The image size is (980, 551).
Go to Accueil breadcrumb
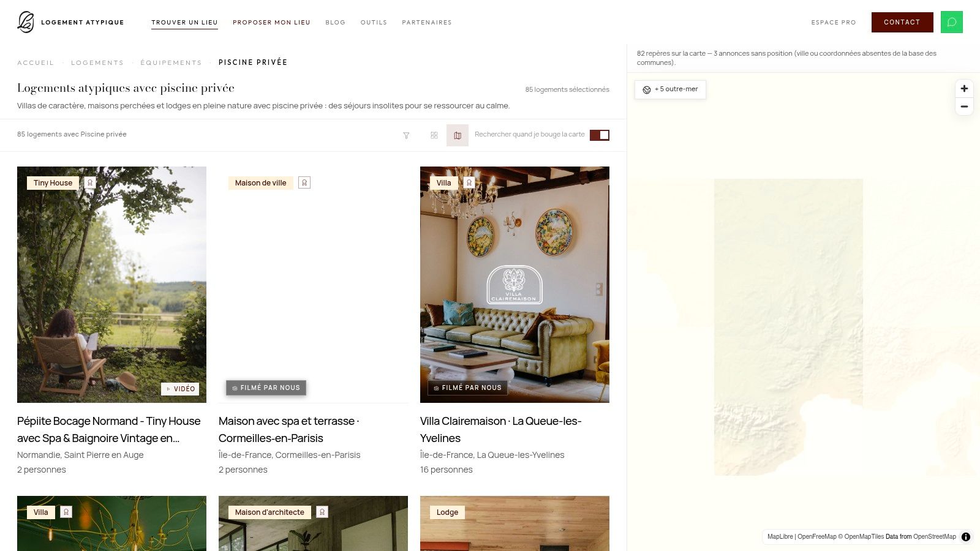(x=36, y=62)
